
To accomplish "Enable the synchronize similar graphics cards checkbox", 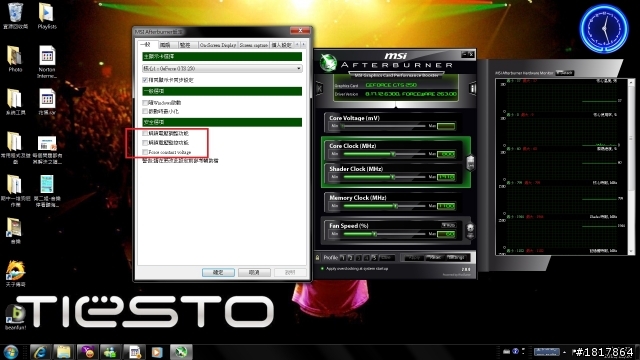I will pos(145,80).
